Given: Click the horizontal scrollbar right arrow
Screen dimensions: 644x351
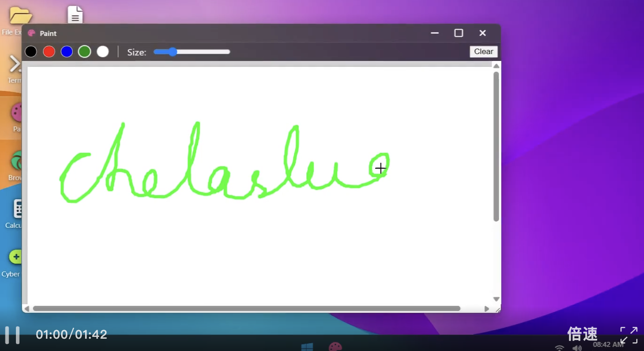Looking at the screenshot, I should point(487,309).
